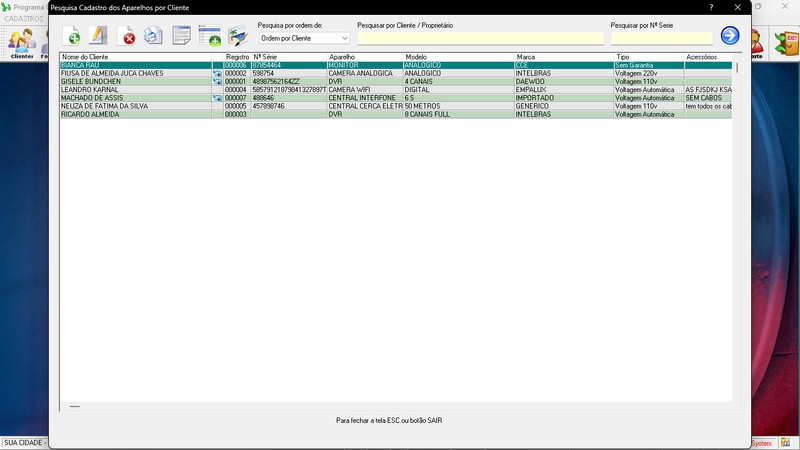
Task: Click the help question mark in title bar
Action: 711,7
